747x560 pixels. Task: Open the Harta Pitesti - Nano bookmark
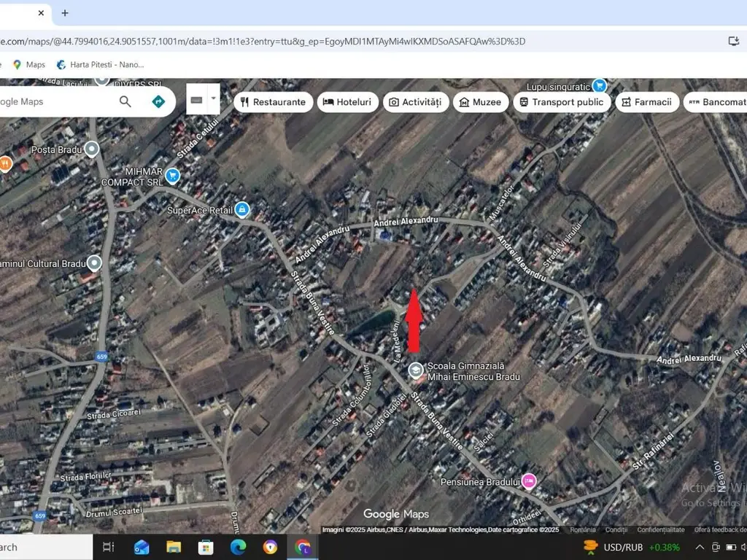[x=100, y=64]
